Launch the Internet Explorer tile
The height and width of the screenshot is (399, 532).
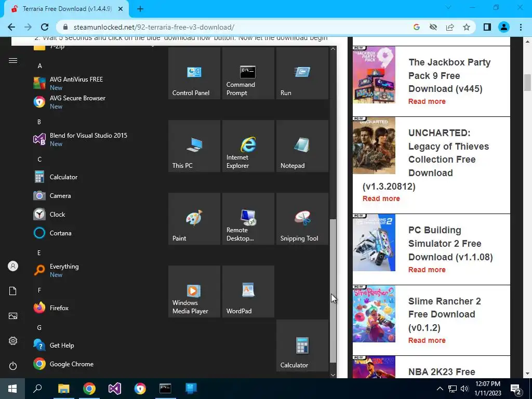tap(248, 146)
